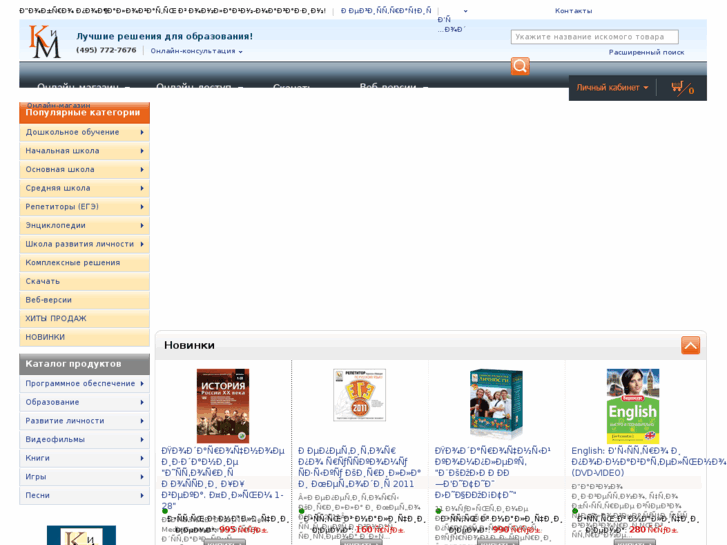
Task: Expand Энциклопедии category
Action: [84, 225]
